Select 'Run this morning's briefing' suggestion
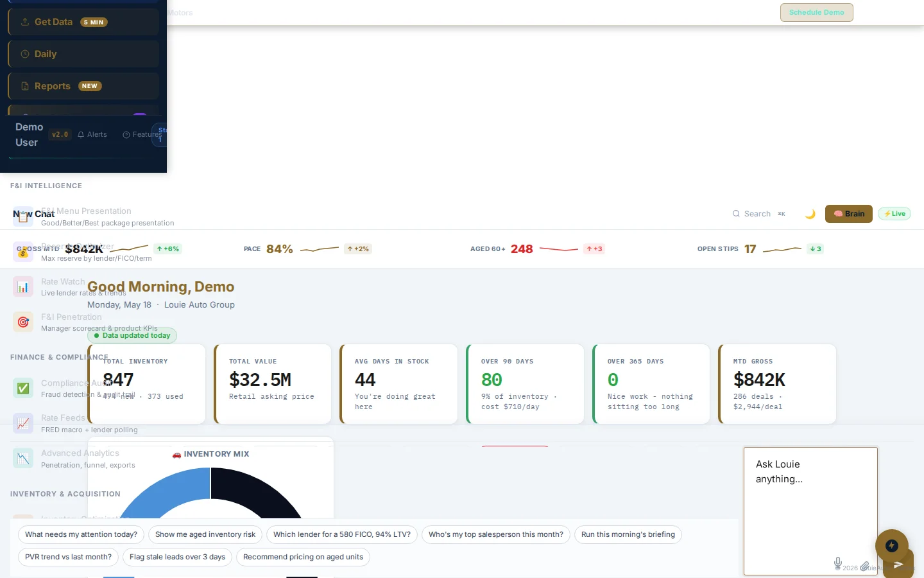Image resolution: width=924 pixels, height=578 pixels. [628, 534]
